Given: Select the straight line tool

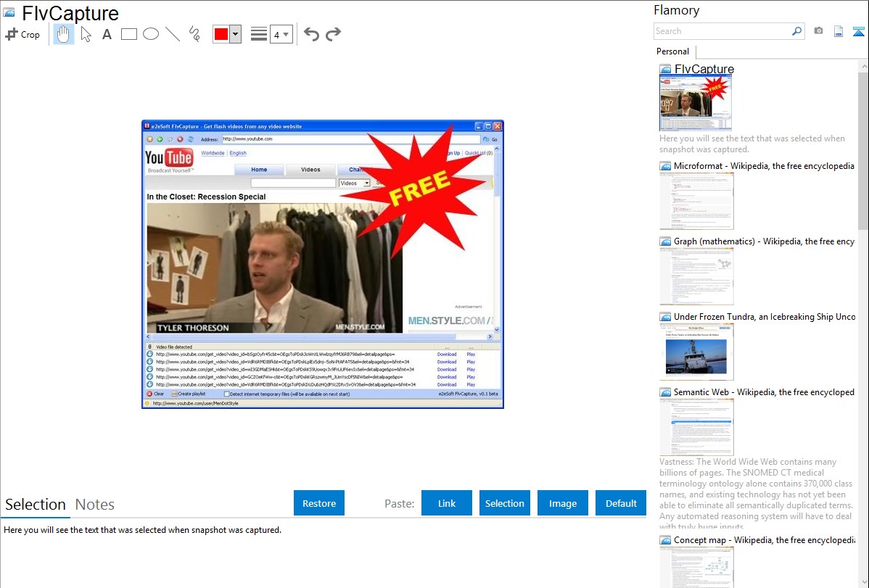Looking at the screenshot, I should (173, 34).
